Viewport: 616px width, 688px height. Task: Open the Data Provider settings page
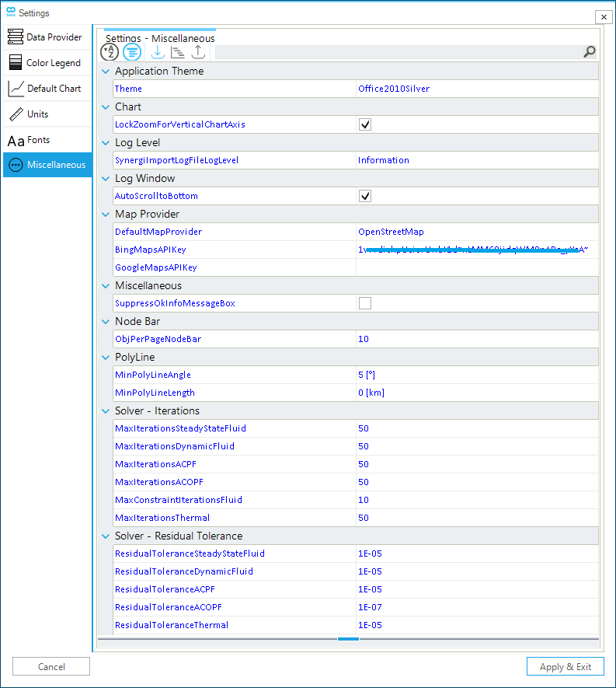click(x=47, y=37)
